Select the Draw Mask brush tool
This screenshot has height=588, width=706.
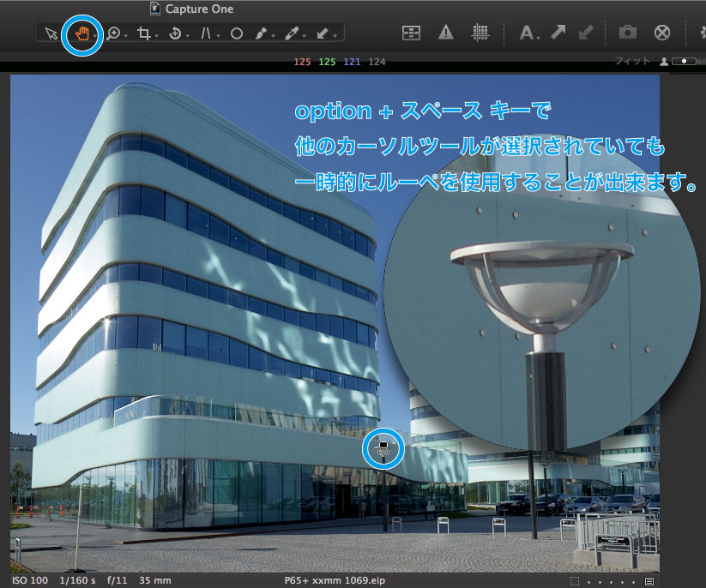tap(262, 33)
